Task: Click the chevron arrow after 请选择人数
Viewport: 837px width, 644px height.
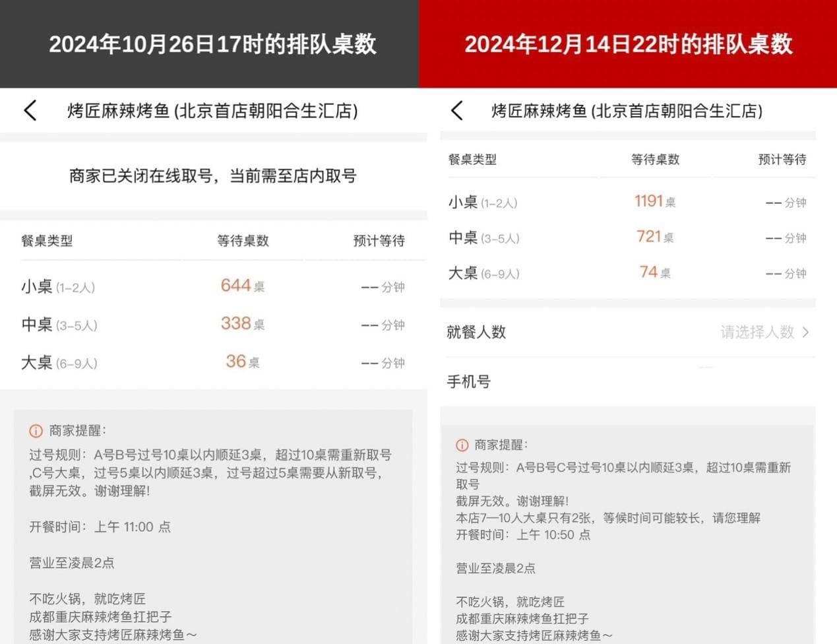Action: pos(805,332)
